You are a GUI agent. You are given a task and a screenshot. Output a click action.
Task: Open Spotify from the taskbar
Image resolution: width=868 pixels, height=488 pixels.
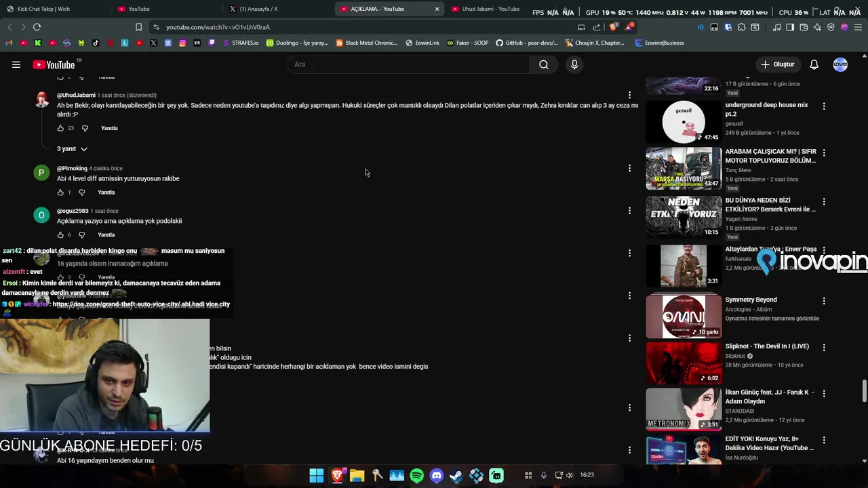click(x=416, y=476)
